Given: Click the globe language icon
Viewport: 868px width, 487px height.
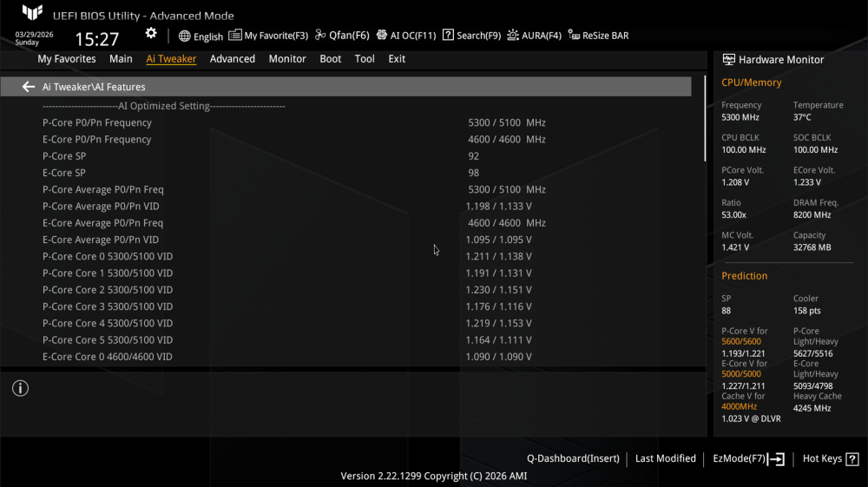Looking at the screenshot, I should pyautogui.click(x=184, y=36).
